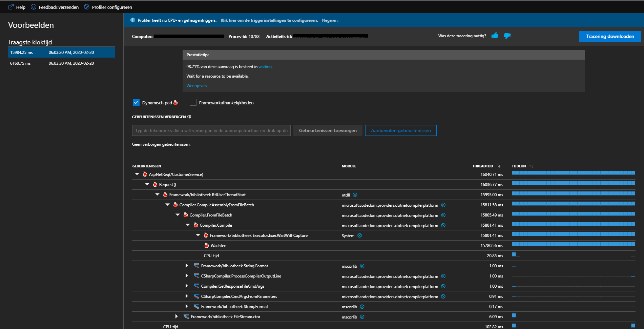Click Aanbevolen gebeurtenissen button

click(x=401, y=130)
